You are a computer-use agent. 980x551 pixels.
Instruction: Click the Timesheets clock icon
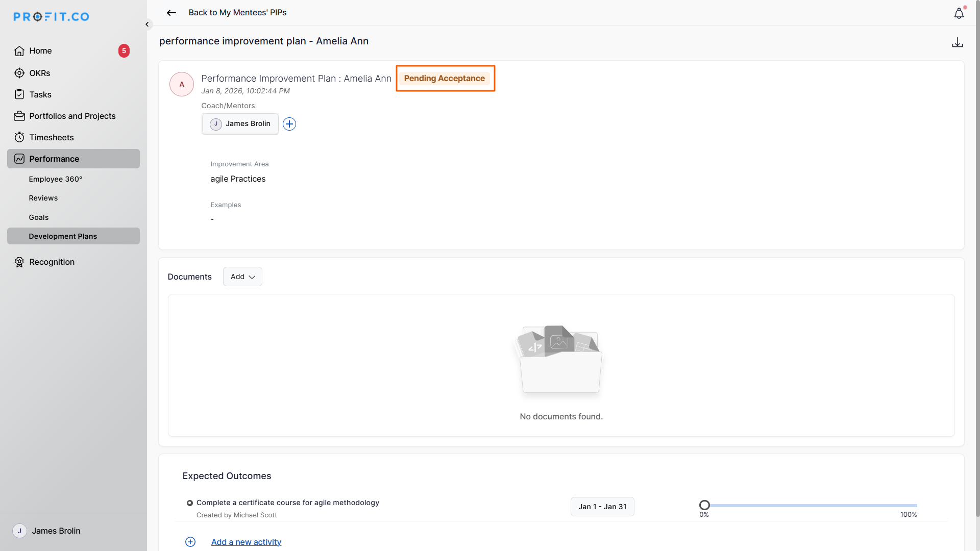[19, 137]
